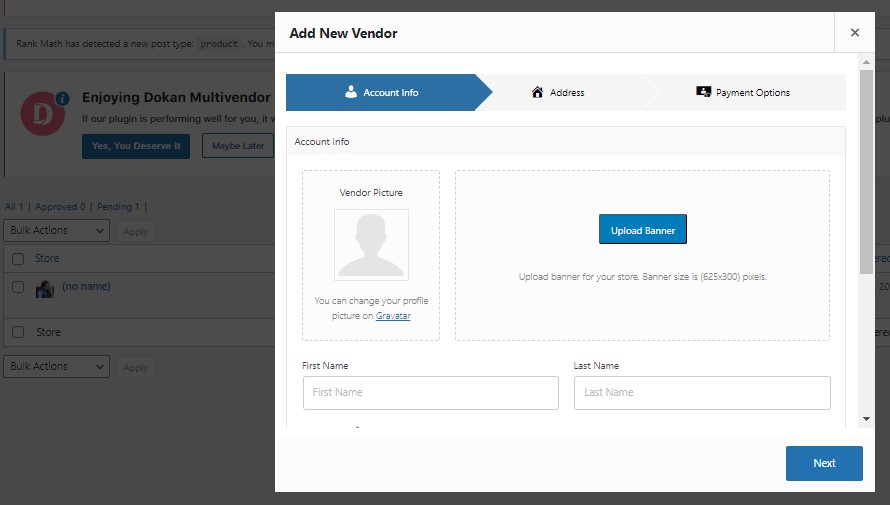Switch to the Address step tab

(x=558, y=92)
